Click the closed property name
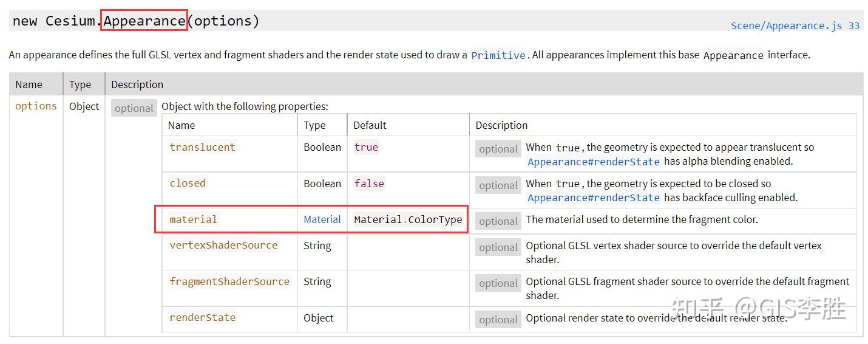Viewport: 868px width, 344px height. (x=188, y=184)
